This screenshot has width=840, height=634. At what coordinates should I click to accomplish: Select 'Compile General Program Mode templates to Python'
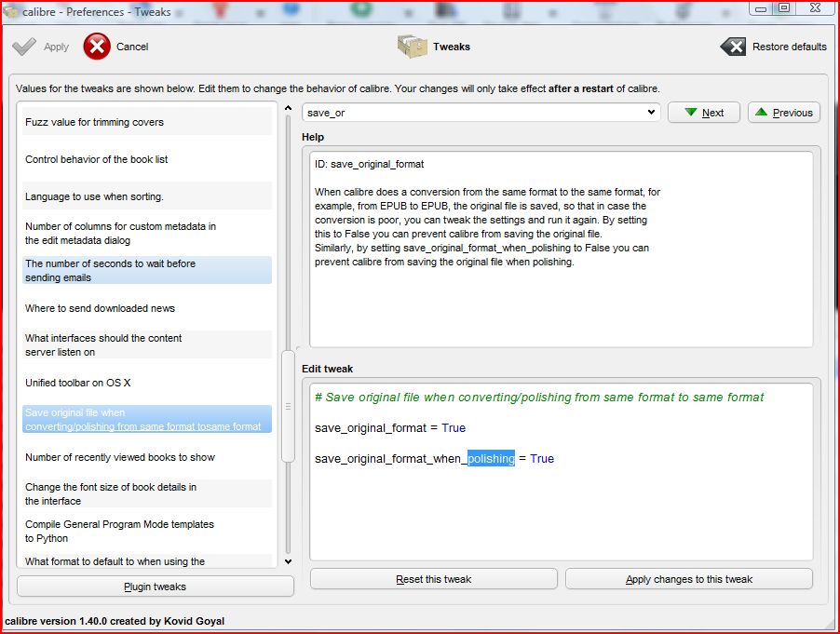pos(147,532)
